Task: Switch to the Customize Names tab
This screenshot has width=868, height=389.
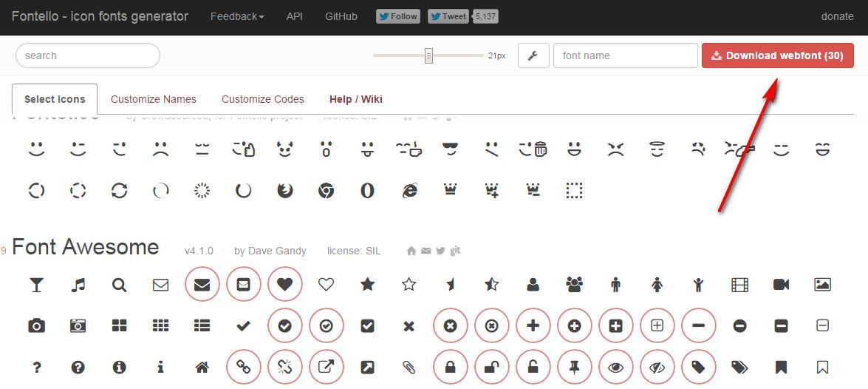Action: coord(154,99)
